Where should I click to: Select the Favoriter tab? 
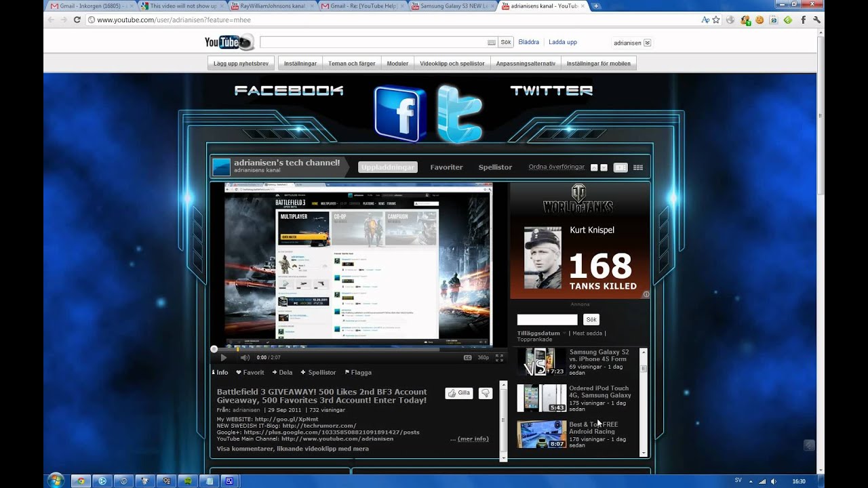pyautogui.click(x=446, y=167)
